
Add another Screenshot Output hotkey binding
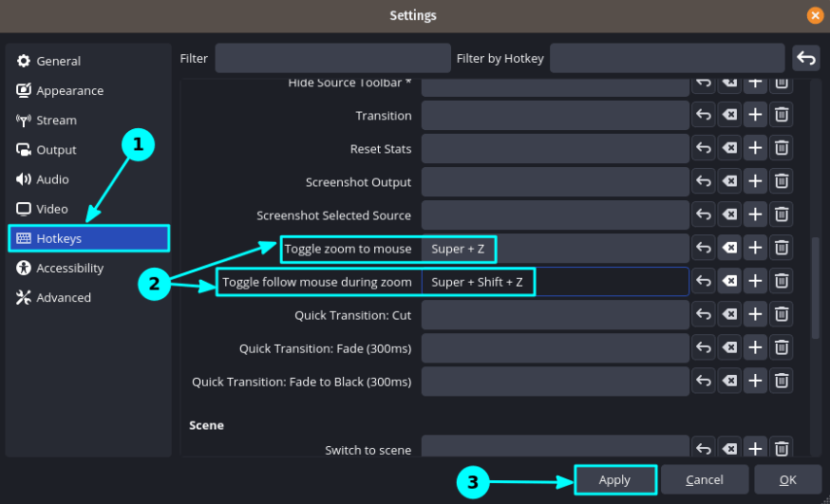(x=755, y=181)
